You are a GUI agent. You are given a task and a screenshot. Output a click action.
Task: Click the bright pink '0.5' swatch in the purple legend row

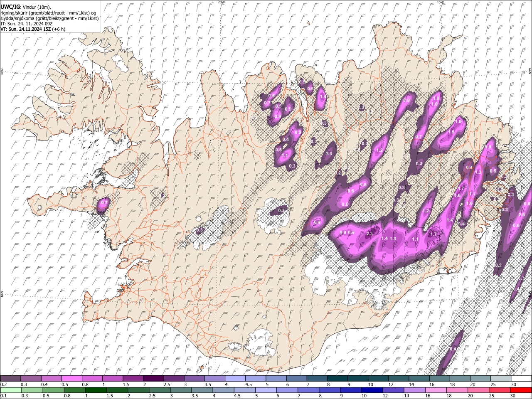71,379
